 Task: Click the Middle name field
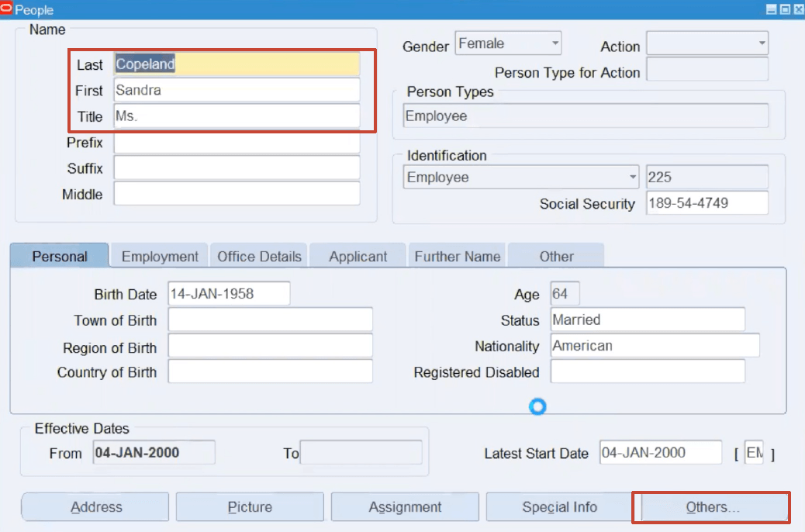point(237,194)
